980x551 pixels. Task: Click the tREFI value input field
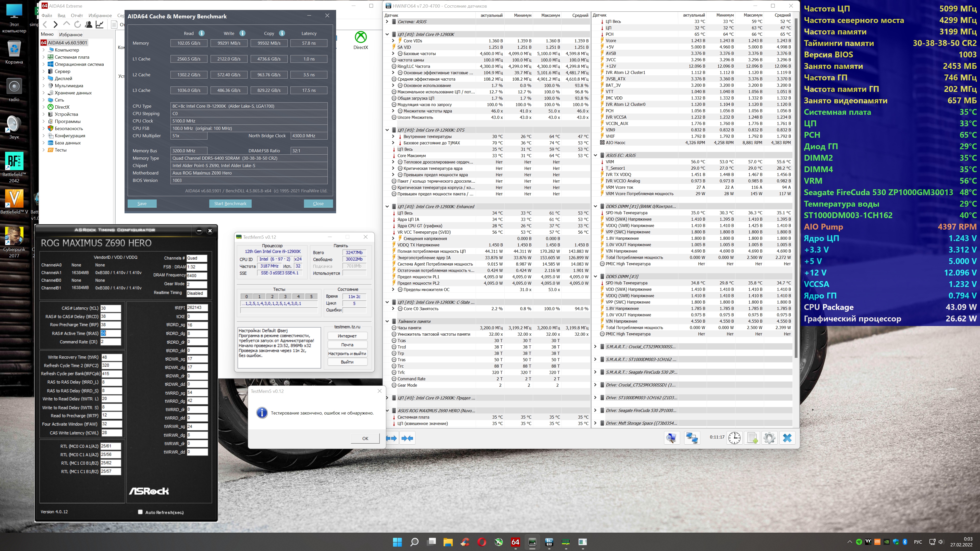coord(197,308)
